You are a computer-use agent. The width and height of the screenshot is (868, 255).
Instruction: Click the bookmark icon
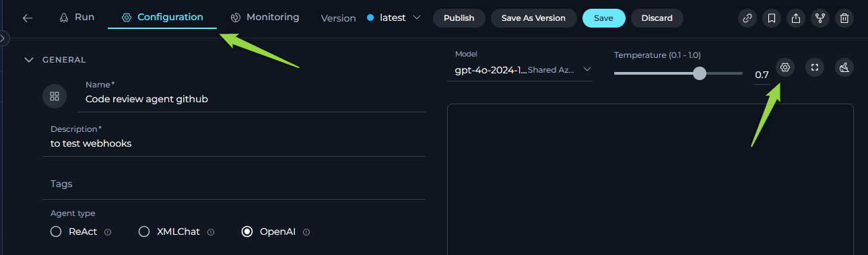click(772, 18)
